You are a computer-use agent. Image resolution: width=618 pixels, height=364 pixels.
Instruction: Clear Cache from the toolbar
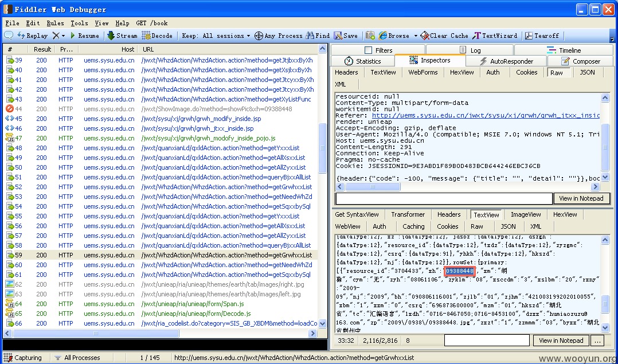pos(444,36)
